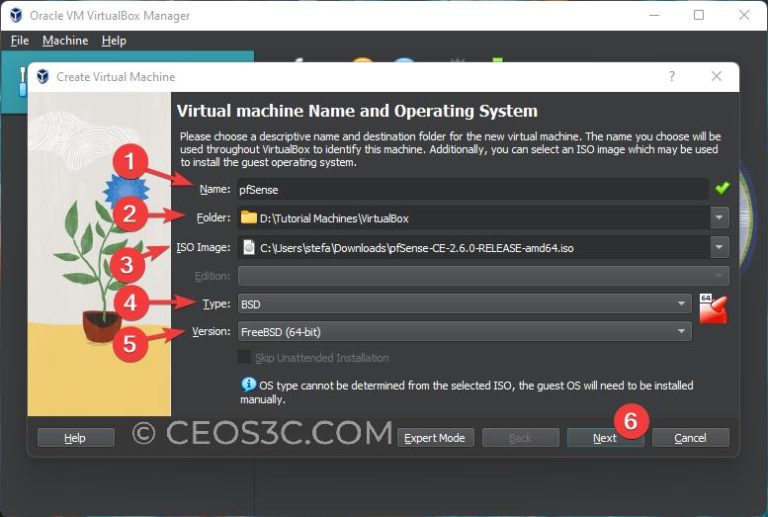The height and width of the screenshot is (517, 768).
Task: Click the disabled Edition dropdown
Action: pos(483,276)
